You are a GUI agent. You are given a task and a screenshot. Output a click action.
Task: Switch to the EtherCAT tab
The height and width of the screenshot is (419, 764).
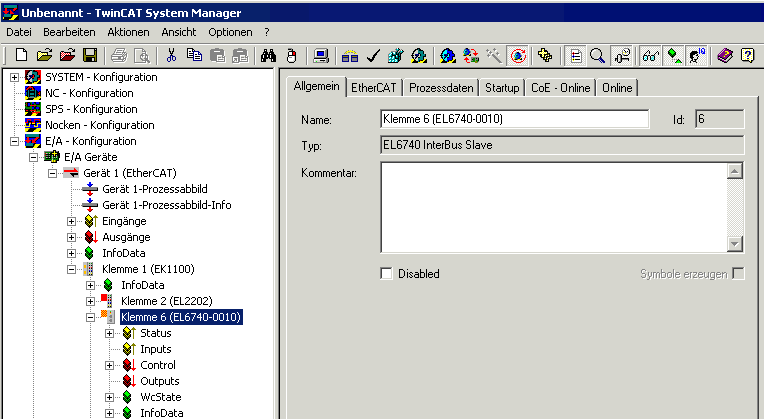click(374, 88)
